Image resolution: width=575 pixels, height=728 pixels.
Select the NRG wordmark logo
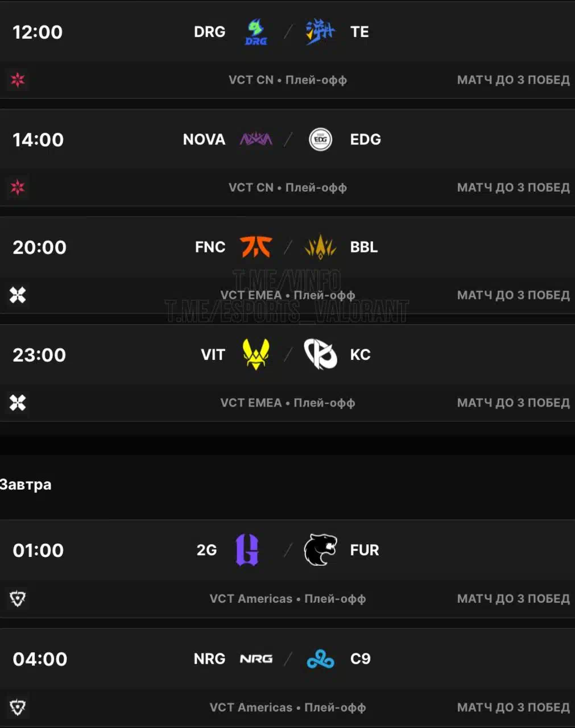256,659
